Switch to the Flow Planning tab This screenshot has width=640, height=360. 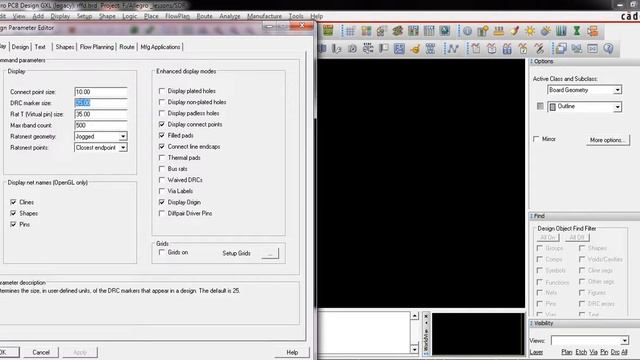tap(97, 47)
